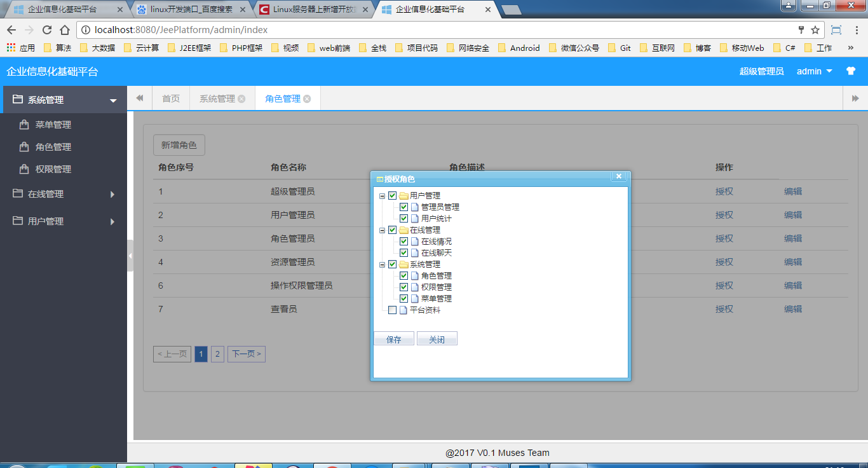
Task: Select the 系统管理 tab
Action: (217, 98)
